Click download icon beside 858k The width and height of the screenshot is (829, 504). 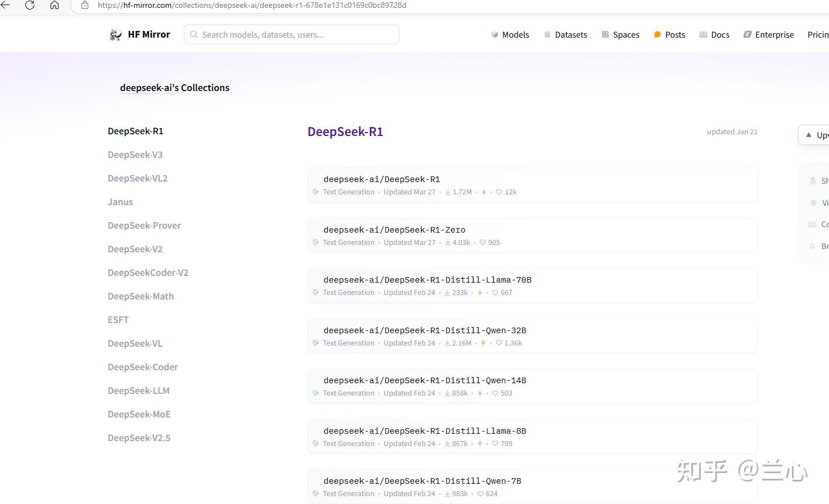point(448,393)
